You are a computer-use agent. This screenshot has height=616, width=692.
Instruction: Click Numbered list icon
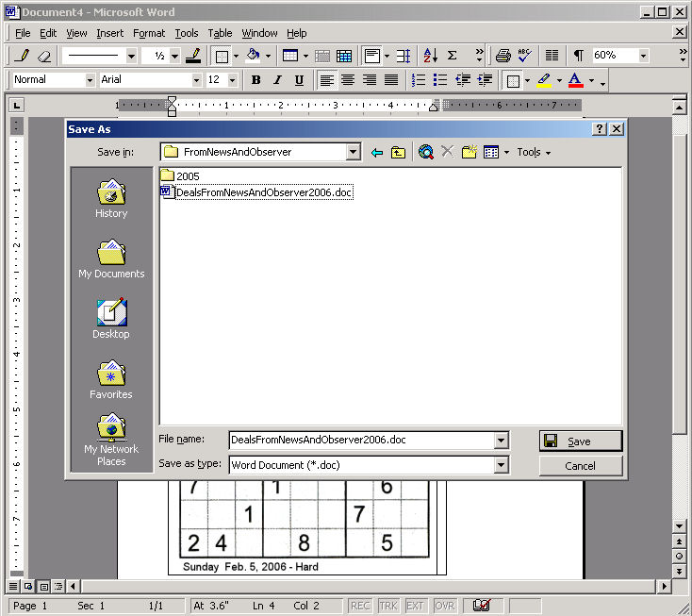pyautogui.click(x=418, y=80)
